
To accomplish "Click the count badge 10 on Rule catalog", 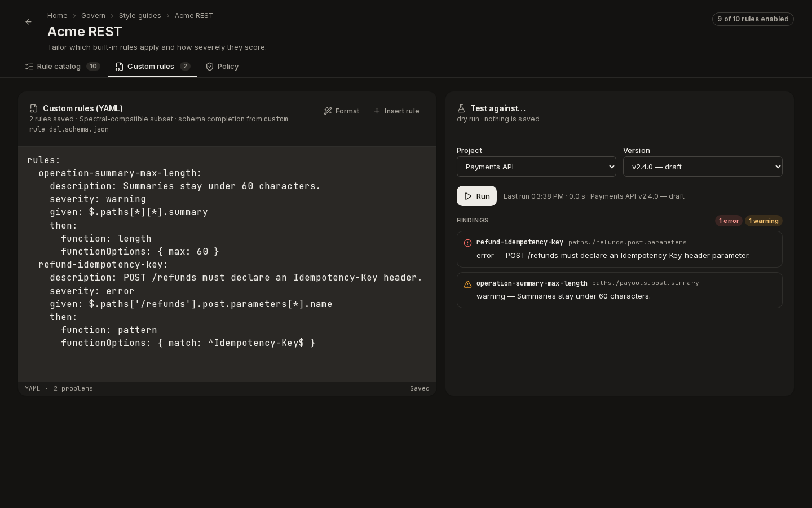I will pos(93,67).
